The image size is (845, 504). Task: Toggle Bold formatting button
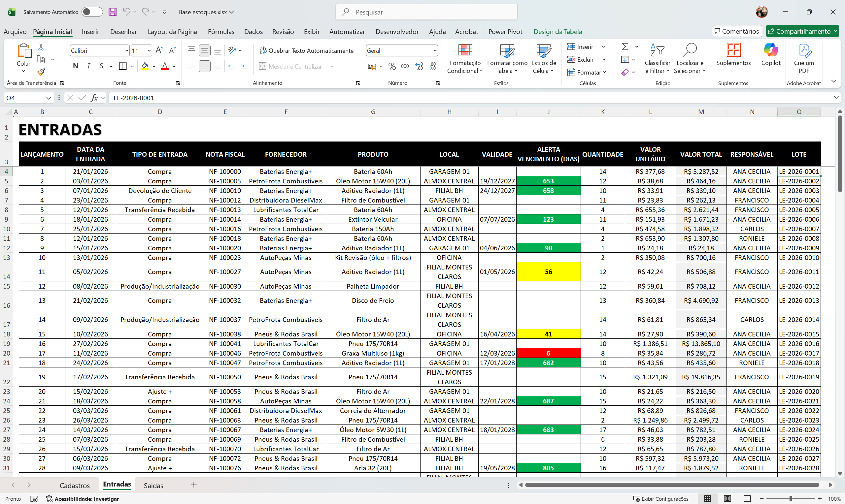tap(76, 66)
